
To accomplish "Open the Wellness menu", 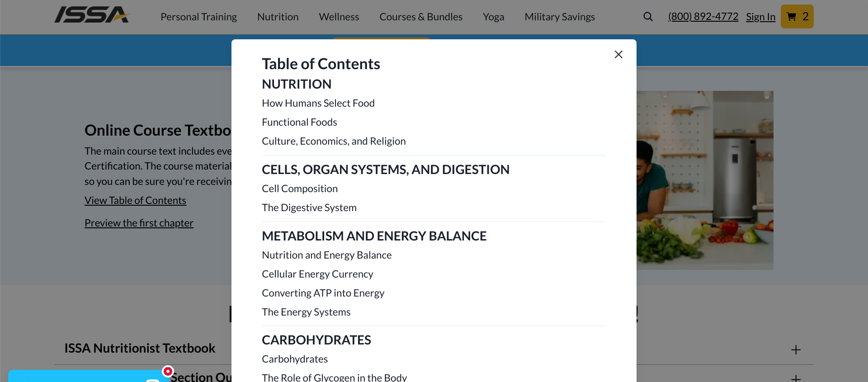I will (339, 17).
